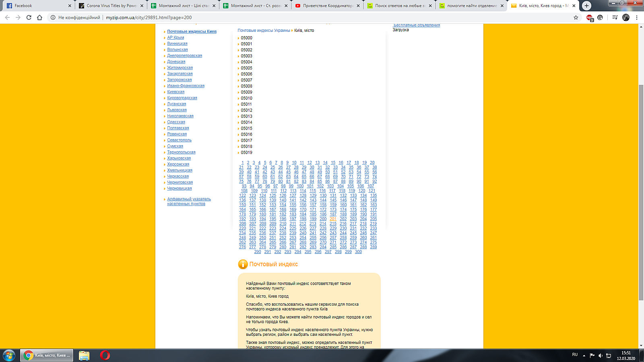Open the AdBlock Plus extension icon
Viewport: 644px width, 362px height.
click(x=589, y=17)
